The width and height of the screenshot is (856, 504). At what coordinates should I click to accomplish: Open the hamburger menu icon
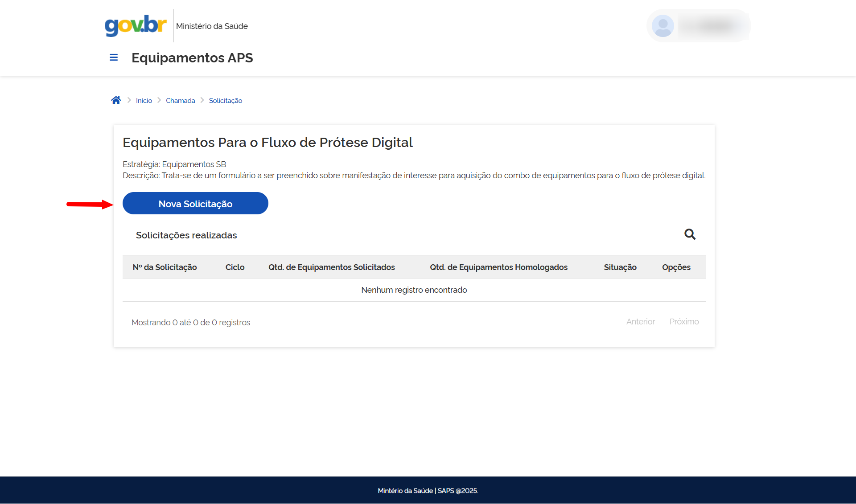114,57
